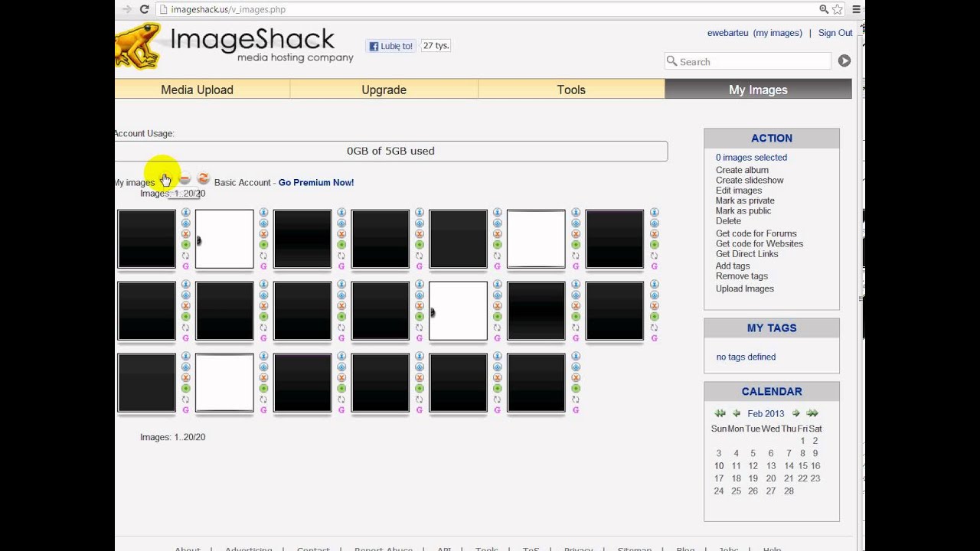Select the white thumbnail in the bottom row
Image resolution: width=980 pixels, height=551 pixels.
coord(224,383)
